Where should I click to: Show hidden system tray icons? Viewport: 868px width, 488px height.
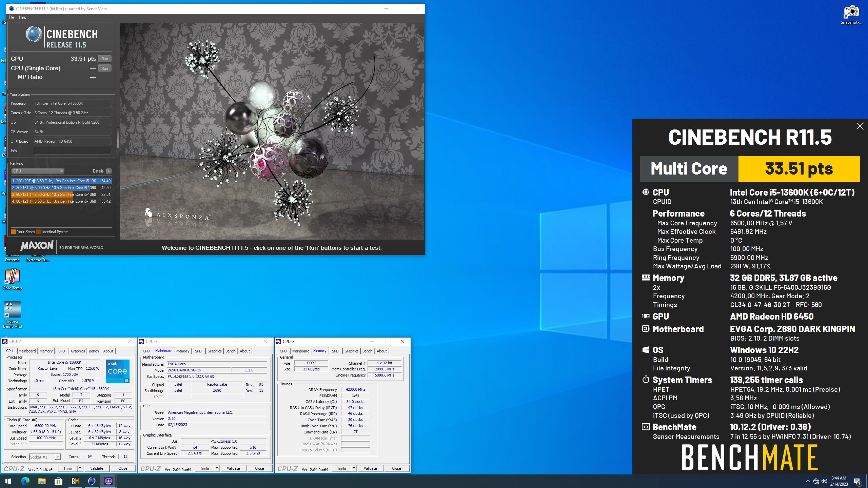[x=808, y=481]
